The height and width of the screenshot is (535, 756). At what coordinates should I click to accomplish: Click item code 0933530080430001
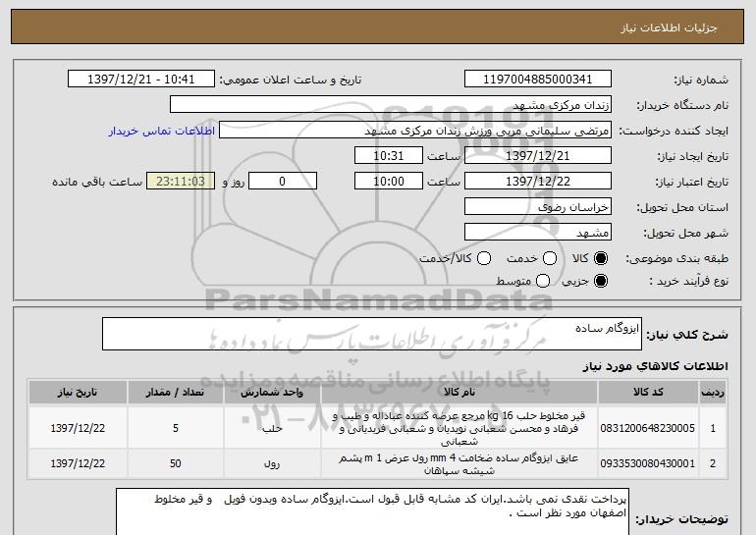tap(648, 463)
